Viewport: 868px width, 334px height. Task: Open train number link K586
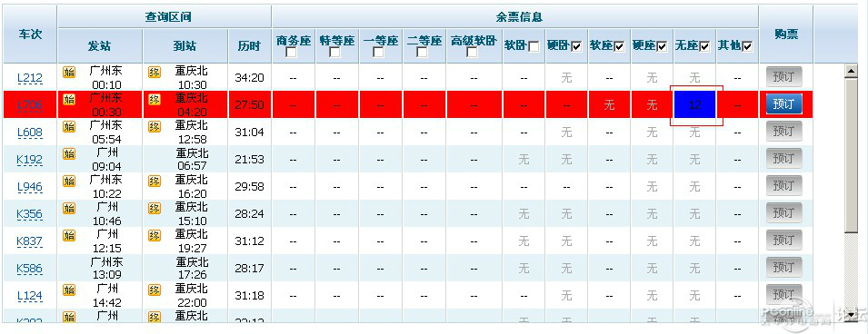[30, 269]
